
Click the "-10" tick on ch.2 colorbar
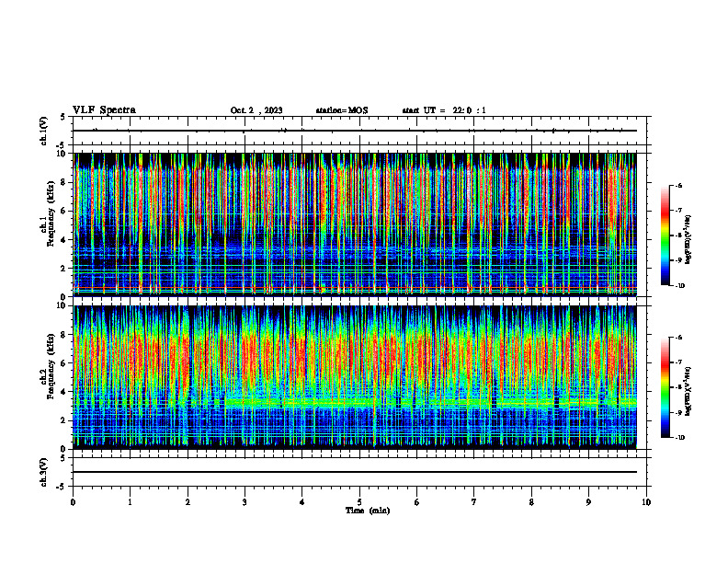pos(680,438)
